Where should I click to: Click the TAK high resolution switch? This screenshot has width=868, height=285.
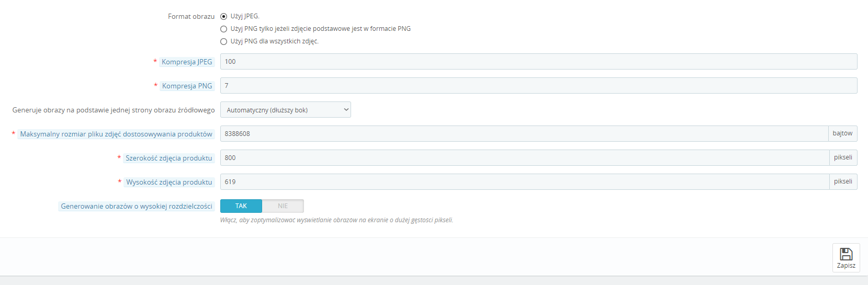(241, 206)
